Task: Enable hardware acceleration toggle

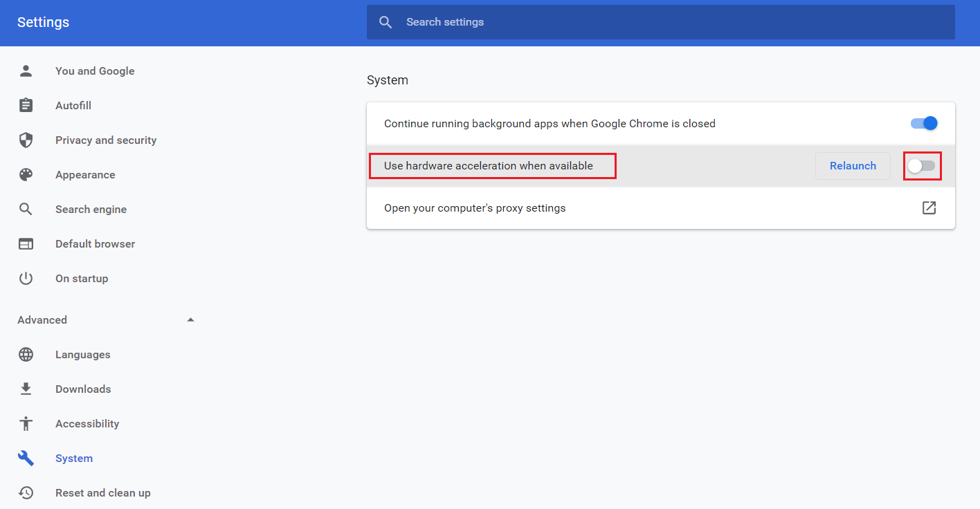Action: click(922, 166)
